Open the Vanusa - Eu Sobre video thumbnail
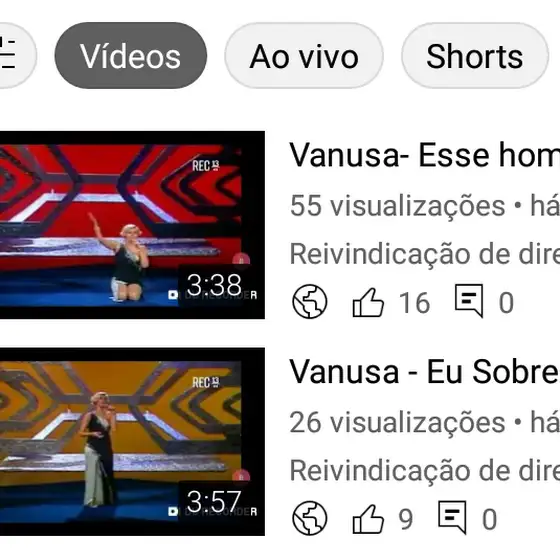The height and width of the screenshot is (560, 560). pos(132,441)
